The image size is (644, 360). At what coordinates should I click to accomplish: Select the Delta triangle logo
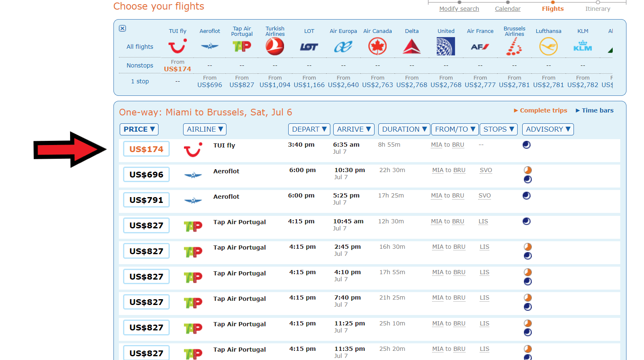(412, 46)
